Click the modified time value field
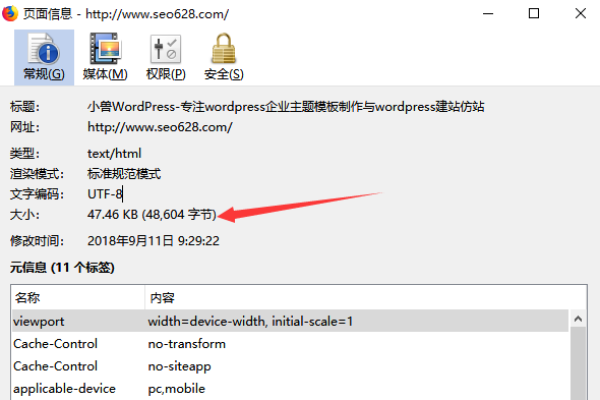Viewport: 600px width, 400px height. 153,241
